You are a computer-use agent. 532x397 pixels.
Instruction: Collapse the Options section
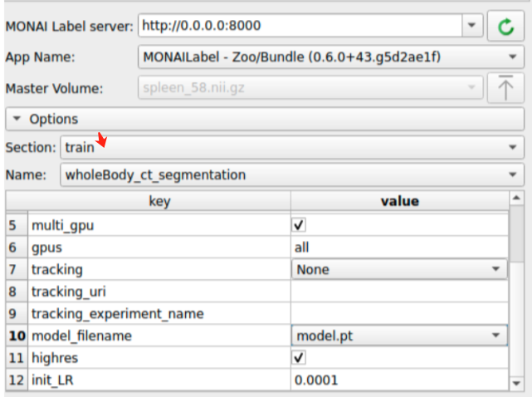[265, 120]
